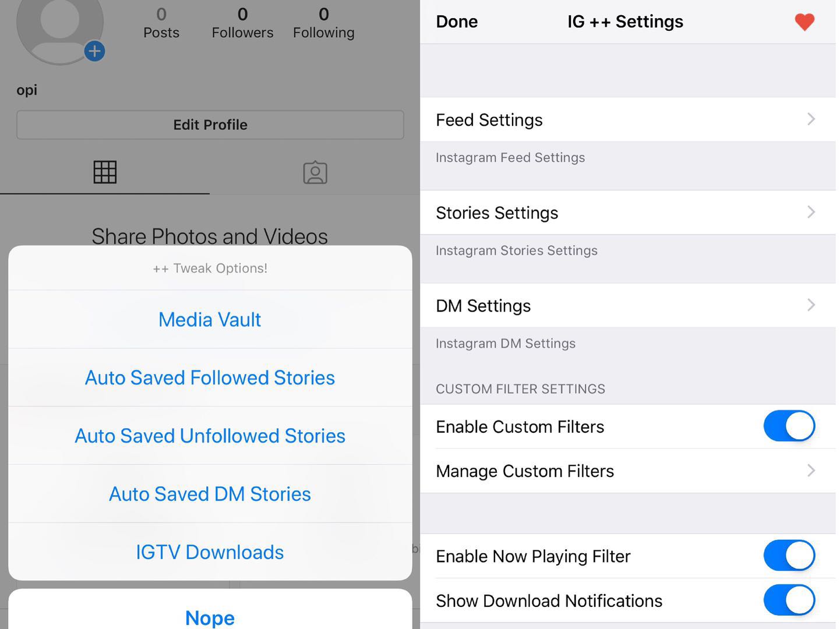Toggle Enable Now Playing Filter switch
Image resolution: width=840 pixels, height=629 pixels.
(x=789, y=556)
